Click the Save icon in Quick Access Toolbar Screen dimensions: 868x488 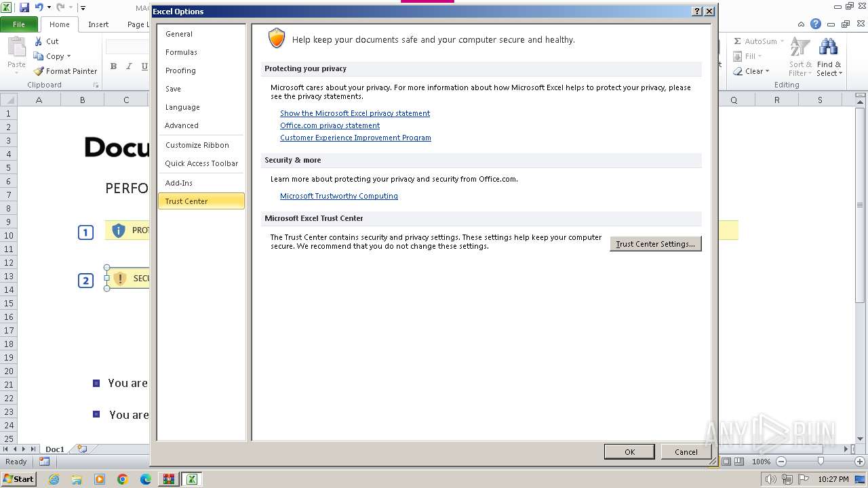(24, 7)
